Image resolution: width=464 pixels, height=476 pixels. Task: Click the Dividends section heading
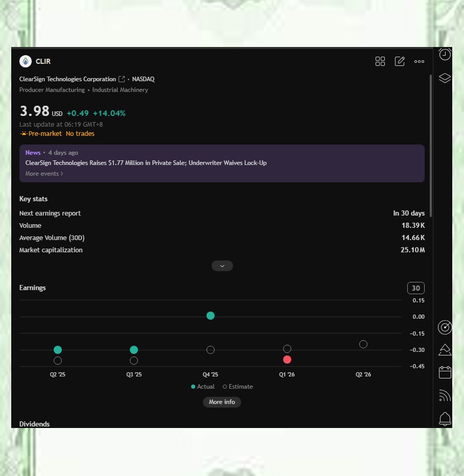(x=34, y=424)
